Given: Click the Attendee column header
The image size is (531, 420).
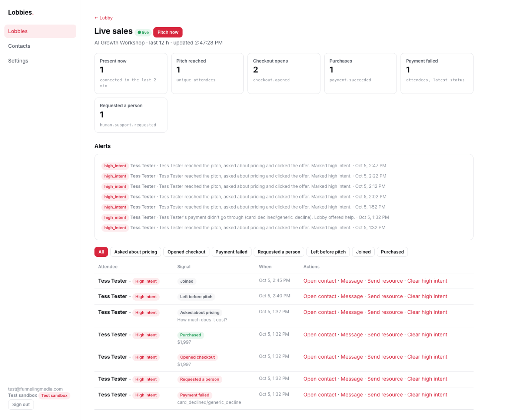Looking at the screenshot, I should (108, 267).
